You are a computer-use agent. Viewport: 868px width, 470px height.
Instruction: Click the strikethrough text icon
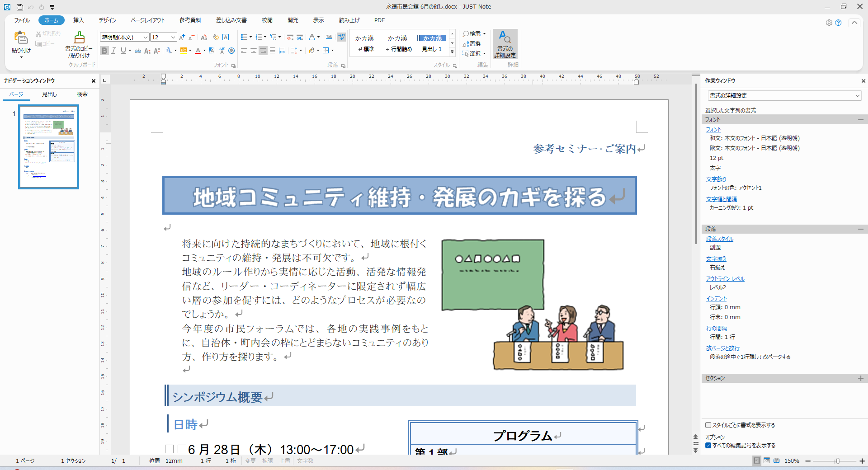click(138, 51)
